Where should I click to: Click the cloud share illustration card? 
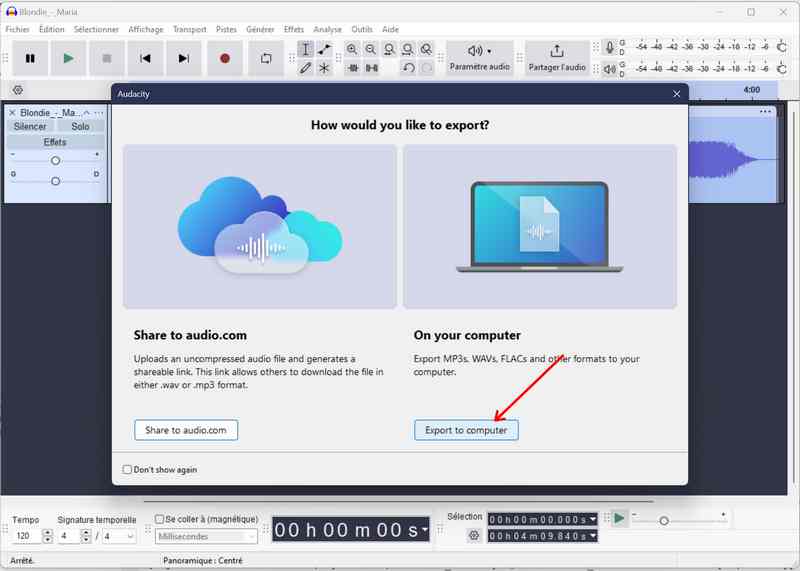(260, 227)
